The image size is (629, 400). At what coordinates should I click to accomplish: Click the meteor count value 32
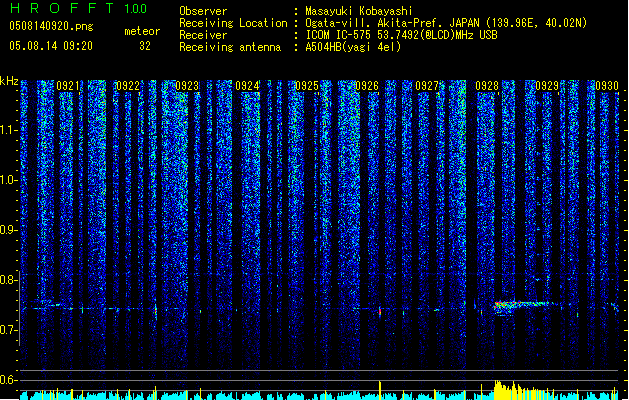point(145,46)
